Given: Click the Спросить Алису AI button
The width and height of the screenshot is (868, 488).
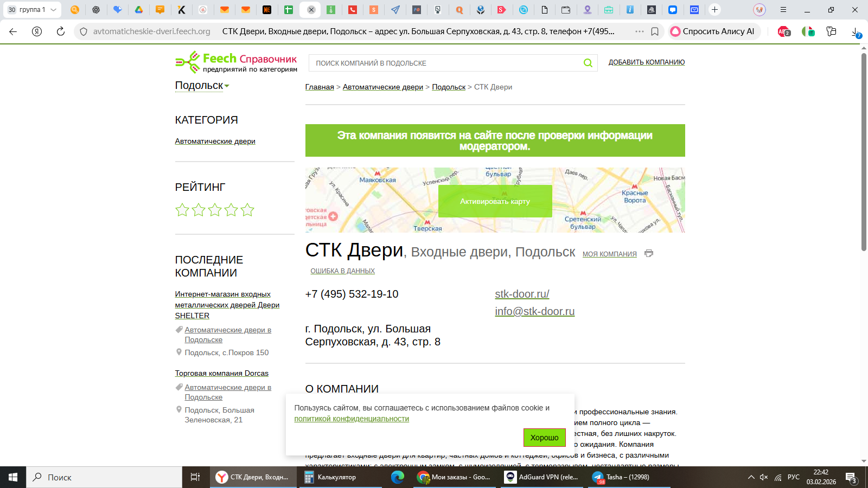Looking at the screenshot, I should point(714,31).
